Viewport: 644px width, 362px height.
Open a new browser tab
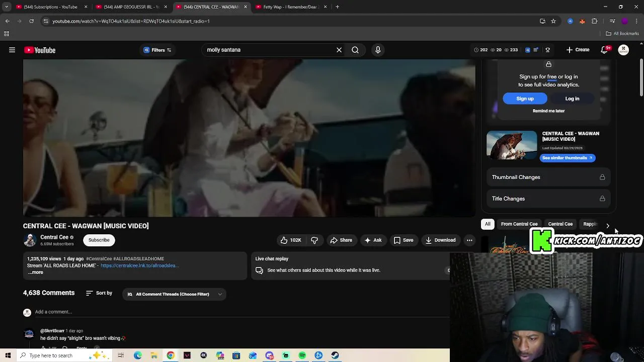coord(337,7)
